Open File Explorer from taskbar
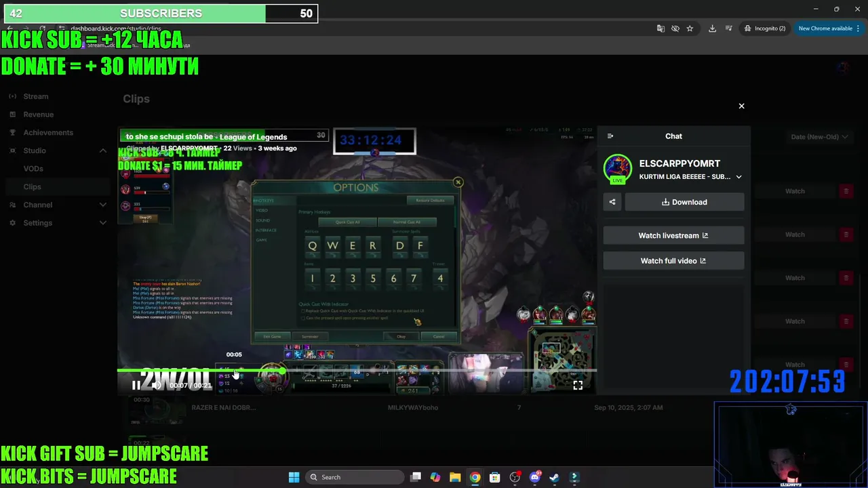 [455, 477]
